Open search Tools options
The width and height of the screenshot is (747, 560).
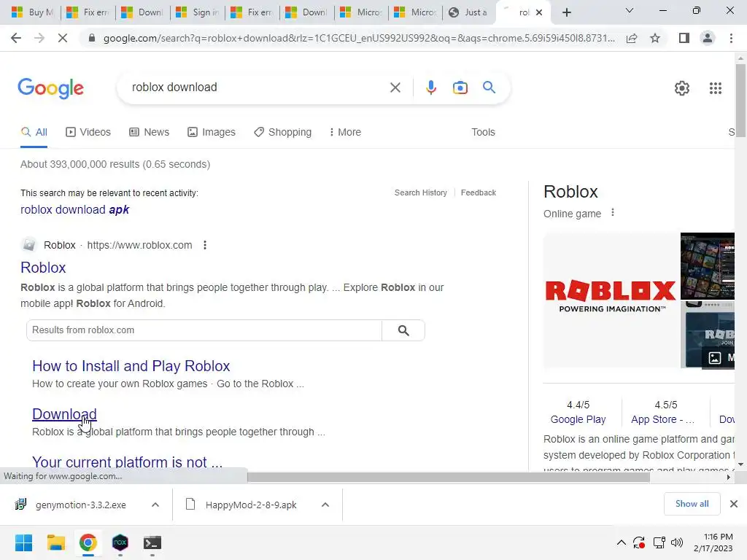483,133
